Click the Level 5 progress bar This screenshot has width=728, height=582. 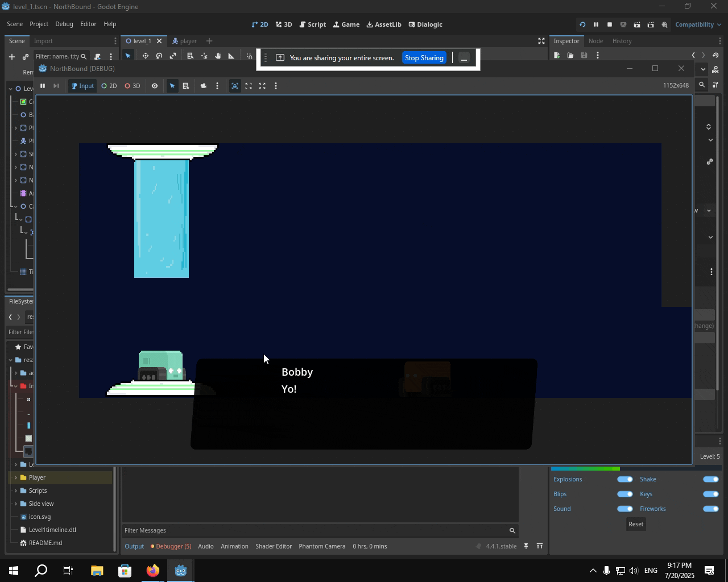(x=635, y=468)
